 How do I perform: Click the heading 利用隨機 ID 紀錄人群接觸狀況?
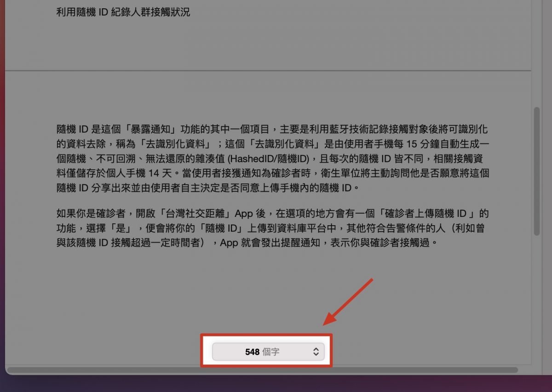pos(123,12)
